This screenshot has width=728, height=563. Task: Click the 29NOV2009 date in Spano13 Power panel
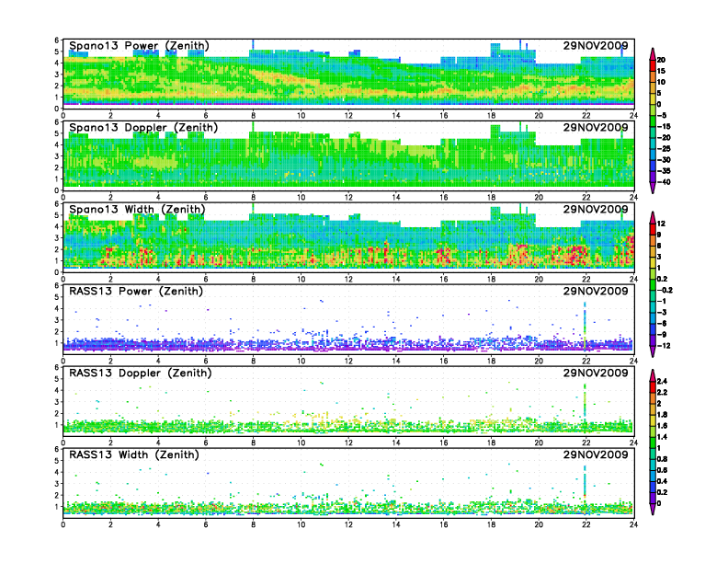pos(596,45)
